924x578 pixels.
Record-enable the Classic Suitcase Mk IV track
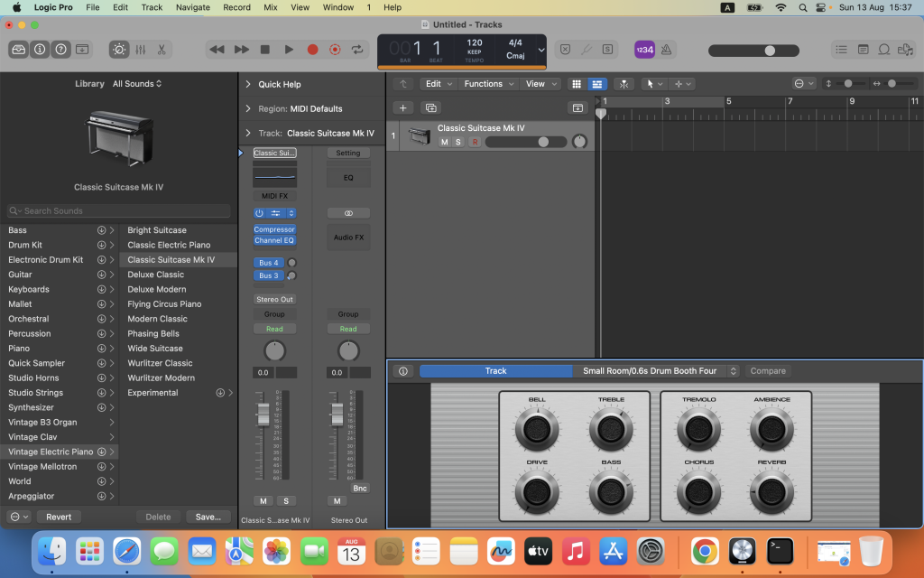(475, 142)
